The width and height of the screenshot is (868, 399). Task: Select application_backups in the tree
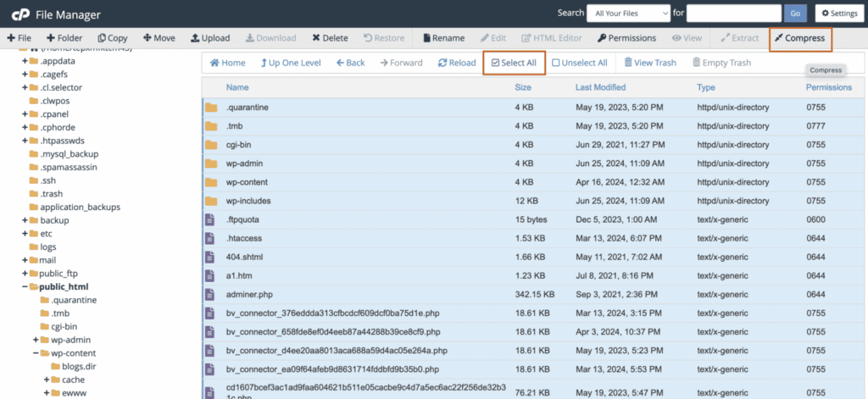click(x=80, y=207)
